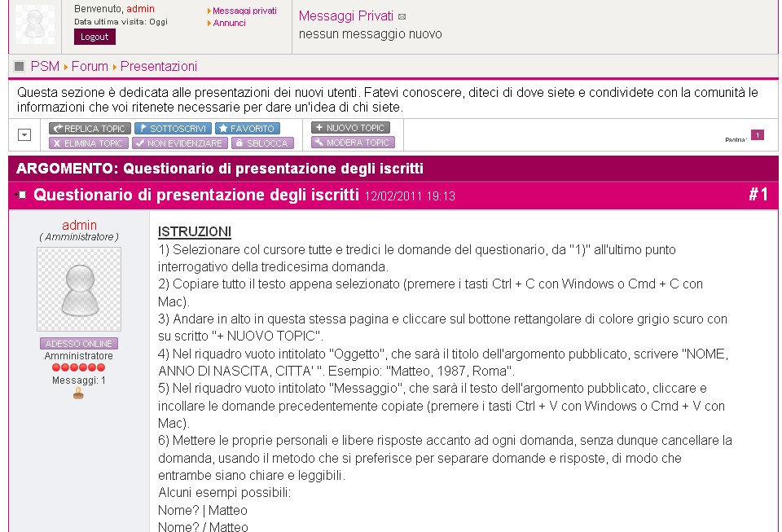This screenshot has height=532, width=782.
Task: Mark the topic with Favorito star
Action: pyautogui.click(x=248, y=129)
